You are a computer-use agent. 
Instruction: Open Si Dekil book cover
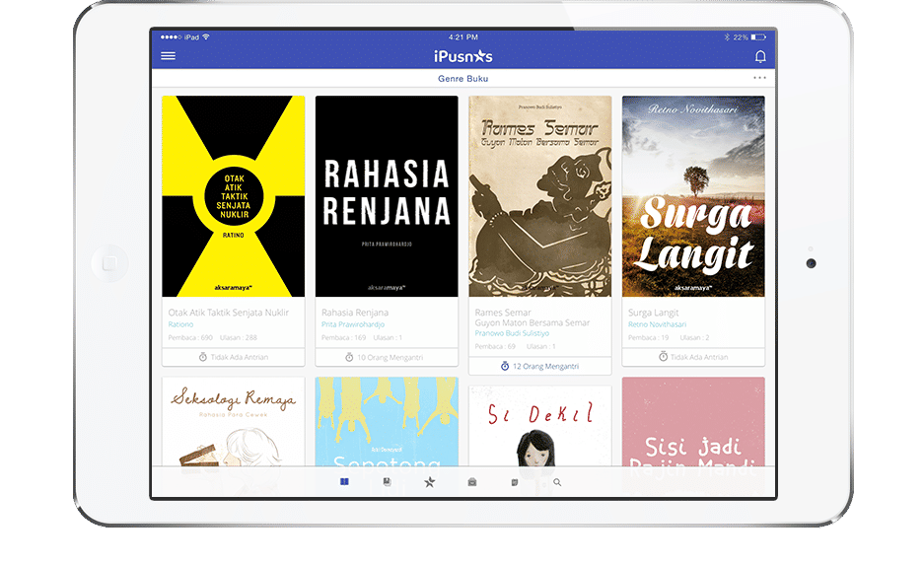pyautogui.click(x=539, y=427)
